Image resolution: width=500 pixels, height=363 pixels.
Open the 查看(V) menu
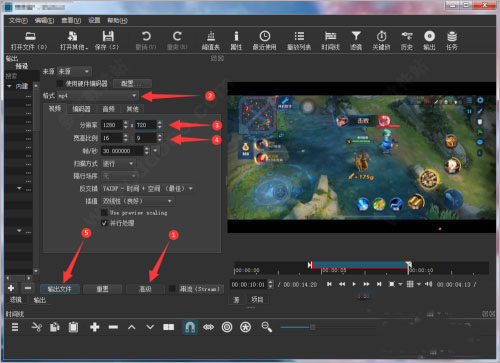coord(71,21)
